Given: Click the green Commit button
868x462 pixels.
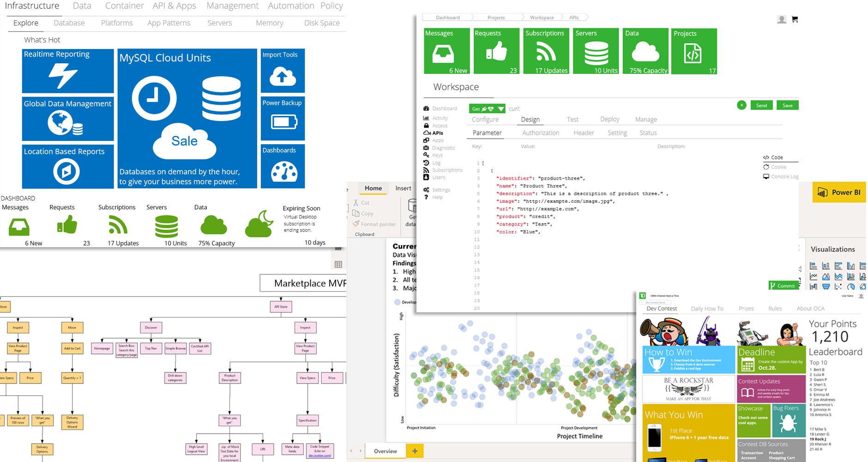Looking at the screenshot, I should 784,286.
